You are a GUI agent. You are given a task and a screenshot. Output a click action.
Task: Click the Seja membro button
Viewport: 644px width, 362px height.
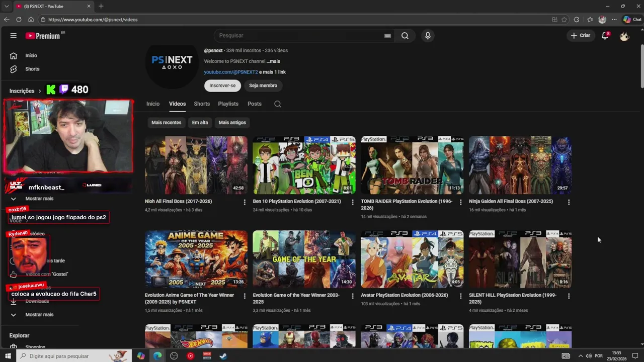point(263,85)
